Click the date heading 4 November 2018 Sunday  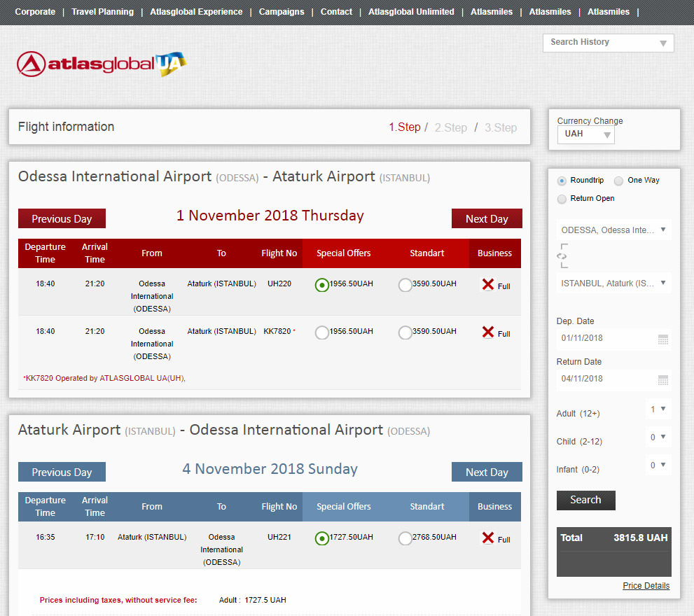(x=270, y=470)
